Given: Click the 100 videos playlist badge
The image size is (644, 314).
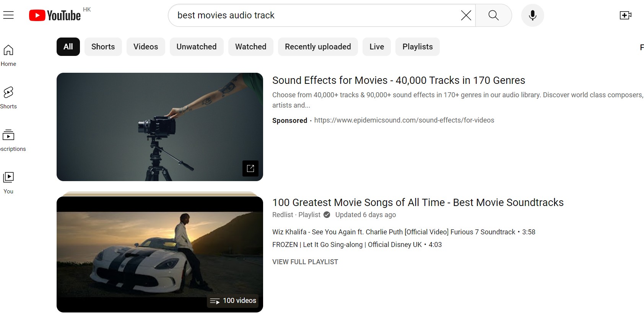Looking at the screenshot, I should pos(233,301).
